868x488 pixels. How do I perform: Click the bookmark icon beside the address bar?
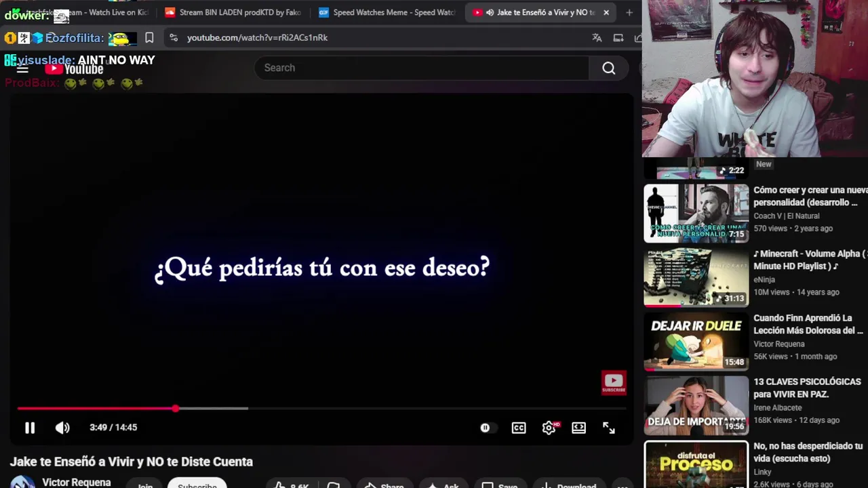tap(149, 38)
